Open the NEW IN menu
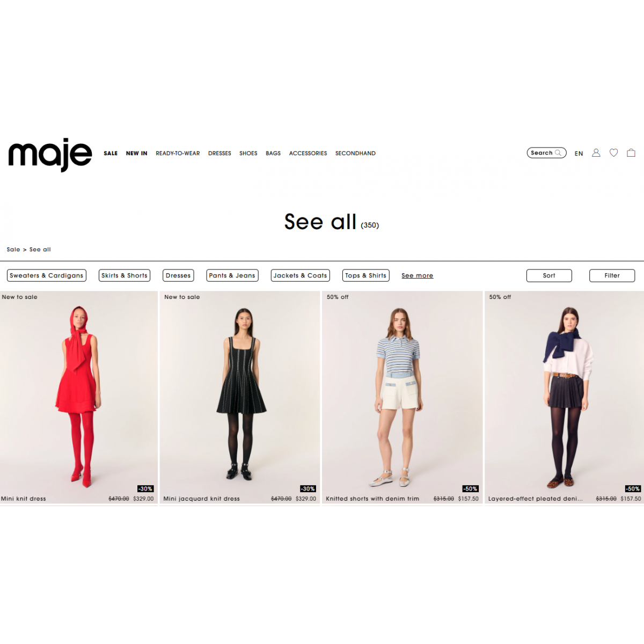 (136, 153)
